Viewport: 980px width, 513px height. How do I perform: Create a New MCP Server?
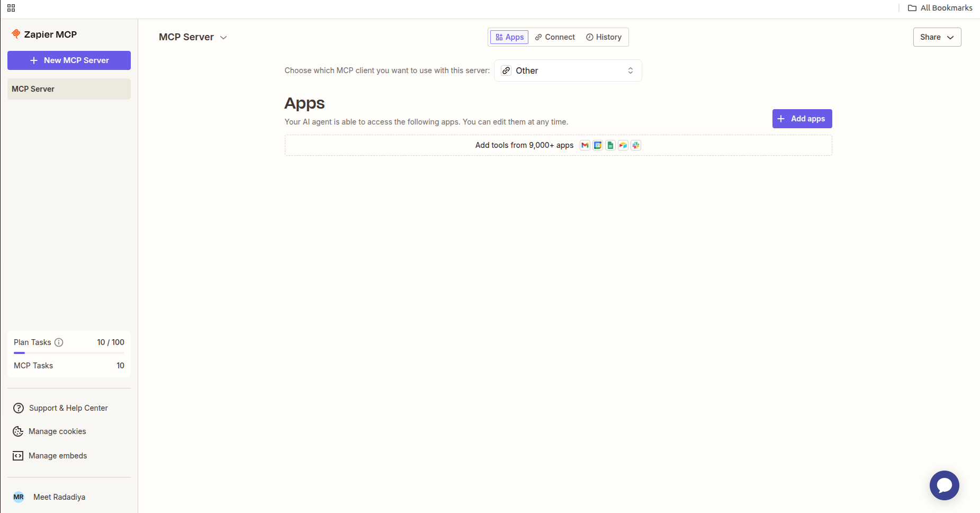pos(69,60)
